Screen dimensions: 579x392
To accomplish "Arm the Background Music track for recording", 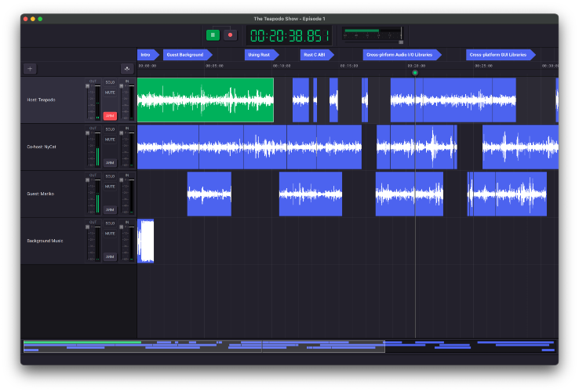I will click(x=110, y=256).
